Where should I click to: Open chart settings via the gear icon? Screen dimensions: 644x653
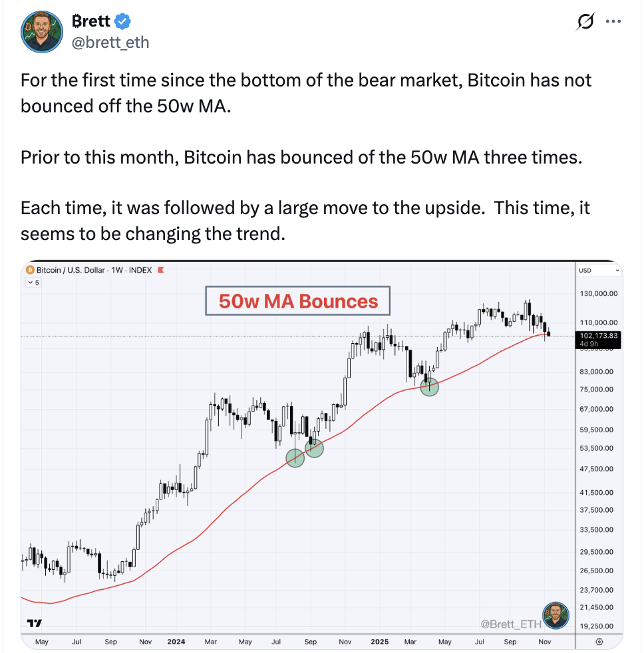click(598, 642)
